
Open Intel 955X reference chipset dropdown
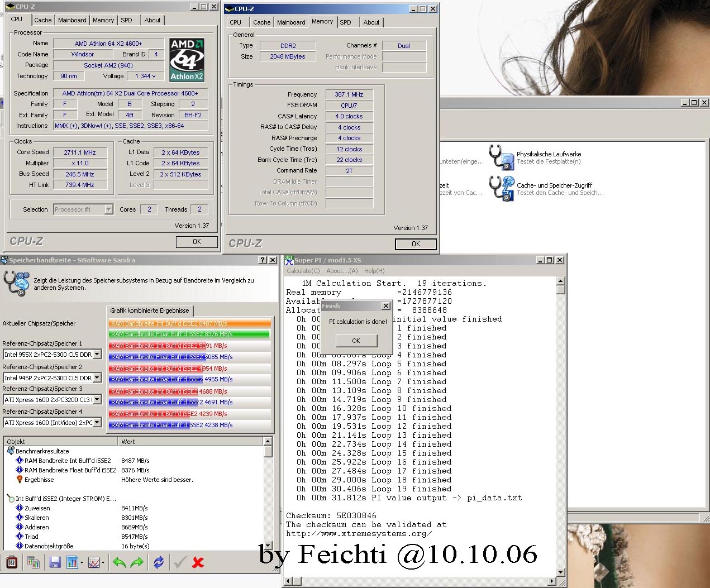click(x=97, y=355)
